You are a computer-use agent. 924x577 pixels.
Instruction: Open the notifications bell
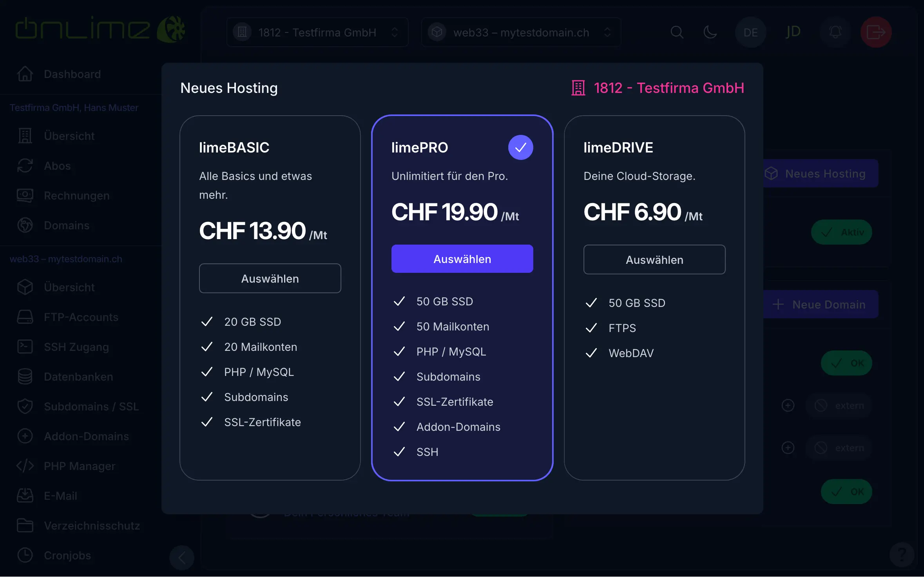tap(835, 32)
